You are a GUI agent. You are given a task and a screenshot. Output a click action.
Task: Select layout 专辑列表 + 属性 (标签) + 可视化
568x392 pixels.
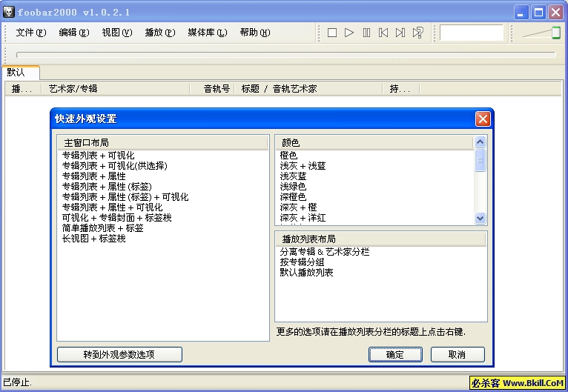click(125, 197)
